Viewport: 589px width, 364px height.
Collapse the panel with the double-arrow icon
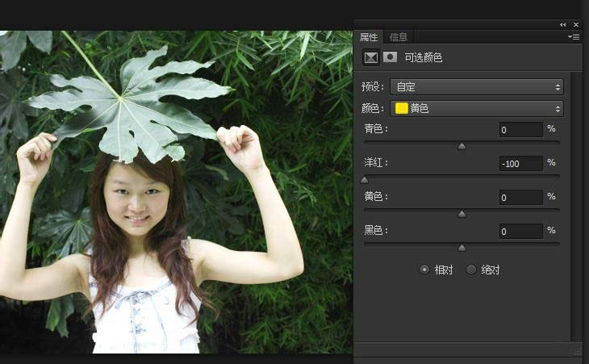click(562, 25)
